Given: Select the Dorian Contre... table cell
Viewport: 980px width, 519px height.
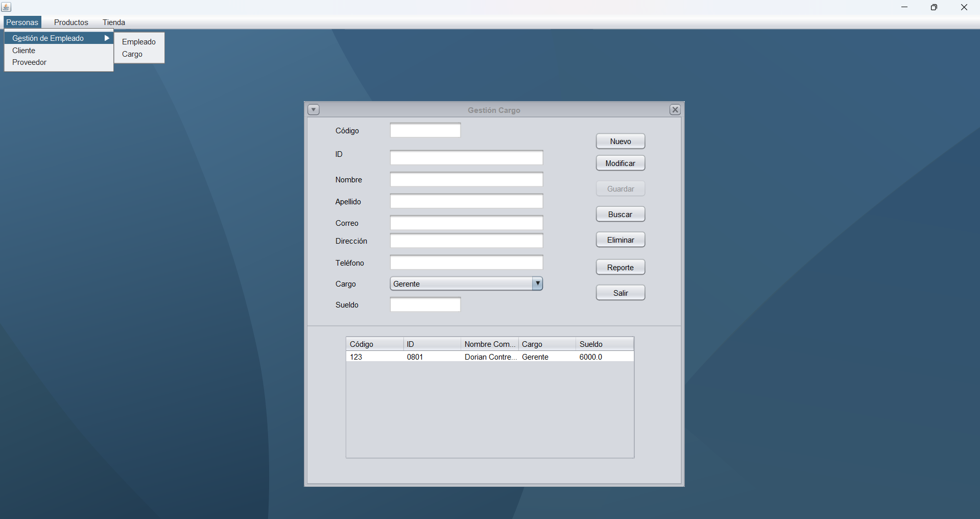Looking at the screenshot, I should pos(490,357).
